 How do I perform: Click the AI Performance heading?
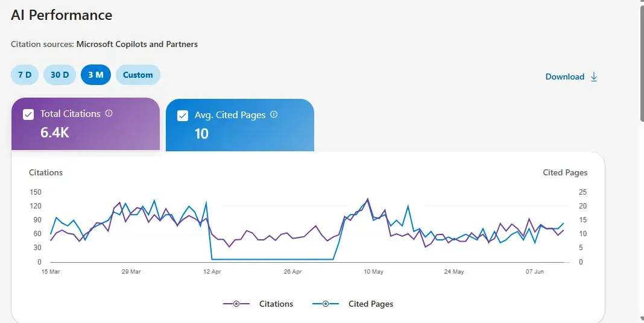click(x=62, y=15)
